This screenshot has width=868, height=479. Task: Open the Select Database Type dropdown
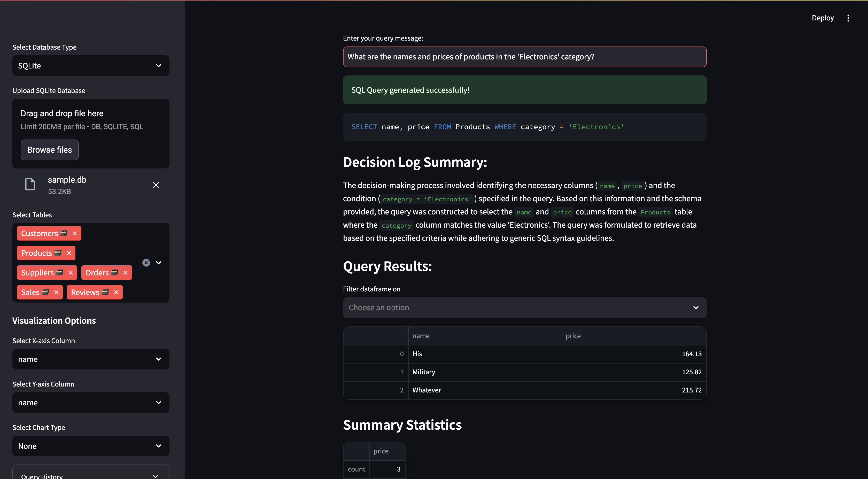click(x=91, y=65)
